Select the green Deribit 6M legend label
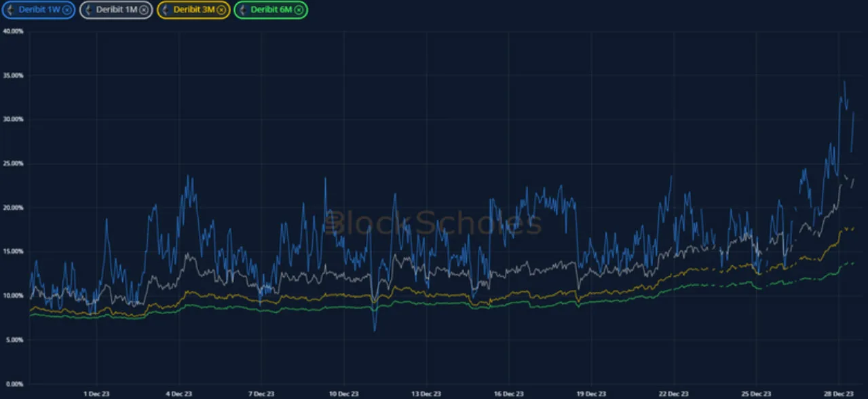The image size is (868, 399). coord(271,9)
